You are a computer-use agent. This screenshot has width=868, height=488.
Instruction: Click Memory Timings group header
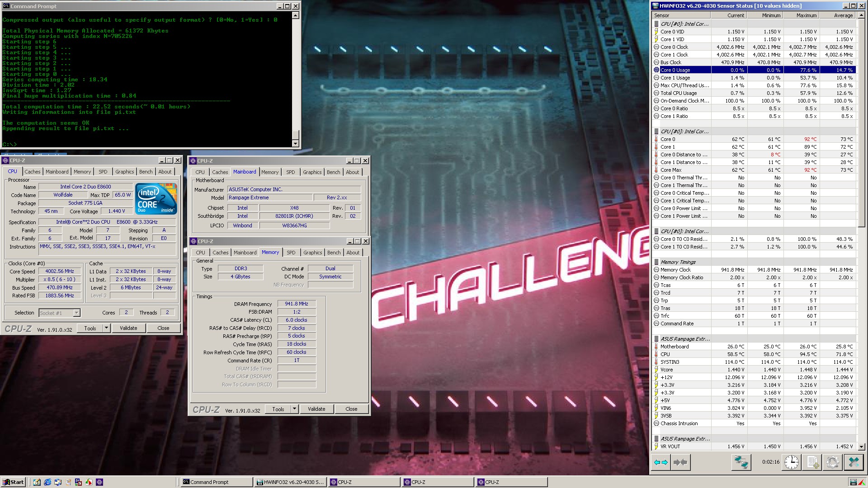point(754,262)
